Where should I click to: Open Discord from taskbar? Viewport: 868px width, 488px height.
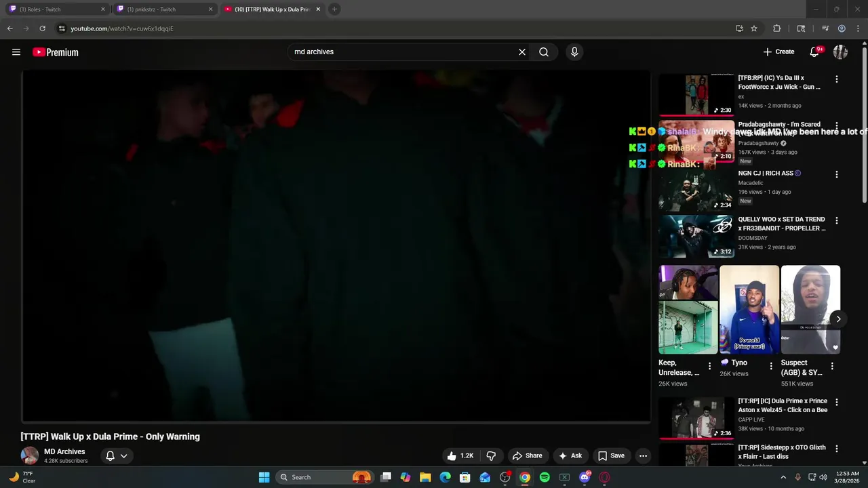[585, 477]
